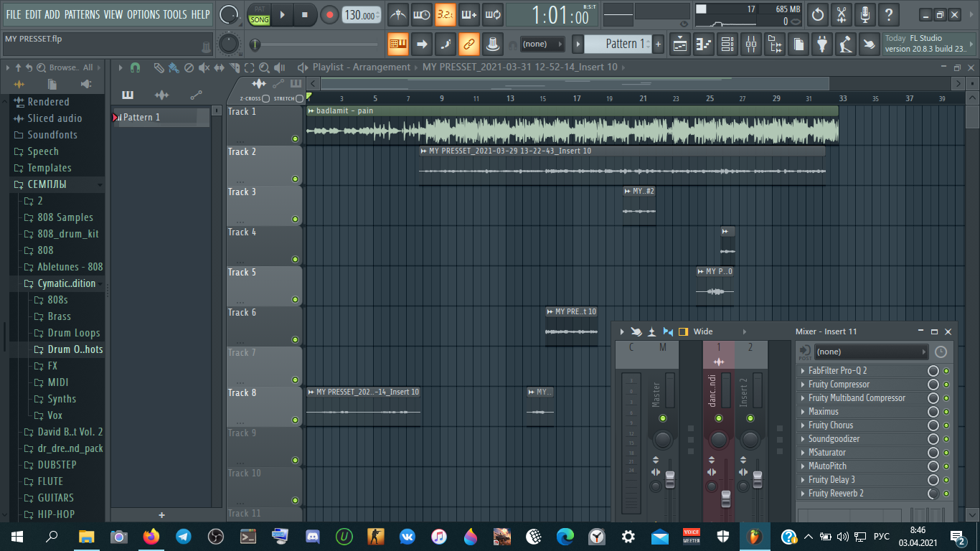Image resolution: width=980 pixels, height=551 pixels.
Task: Click the tempo 130.000 field
Action: click(361, 15)
